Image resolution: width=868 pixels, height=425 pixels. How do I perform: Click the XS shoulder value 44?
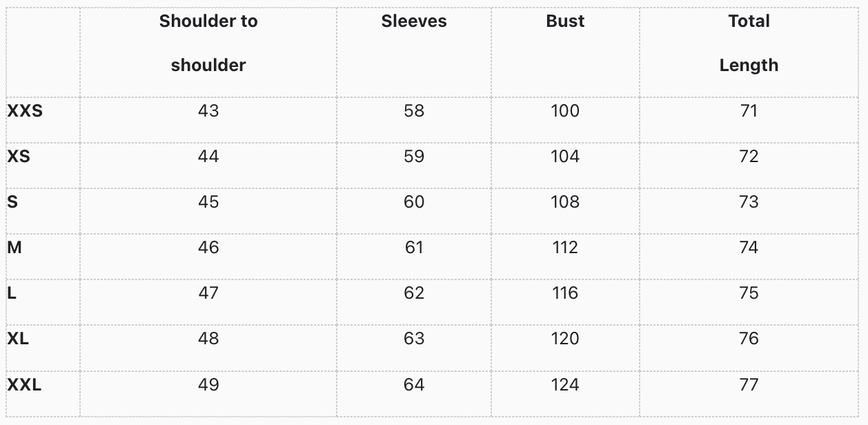pyautogui.click(x=208, y=157)
